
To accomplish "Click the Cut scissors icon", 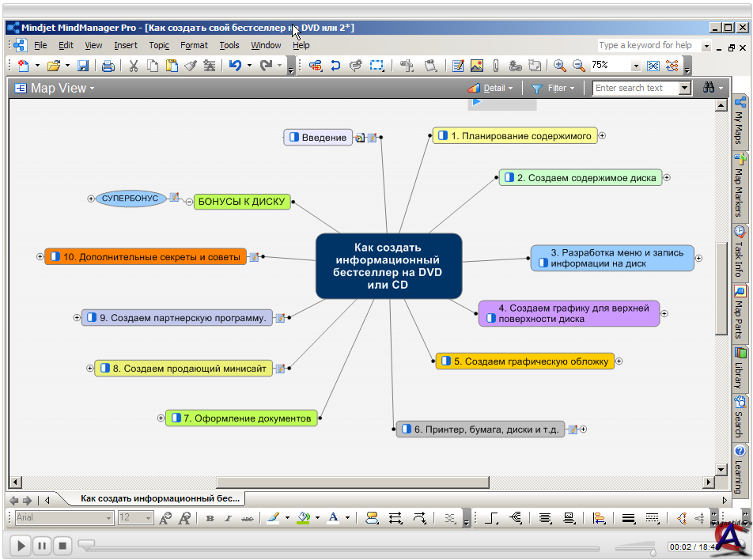I will 134,66.
